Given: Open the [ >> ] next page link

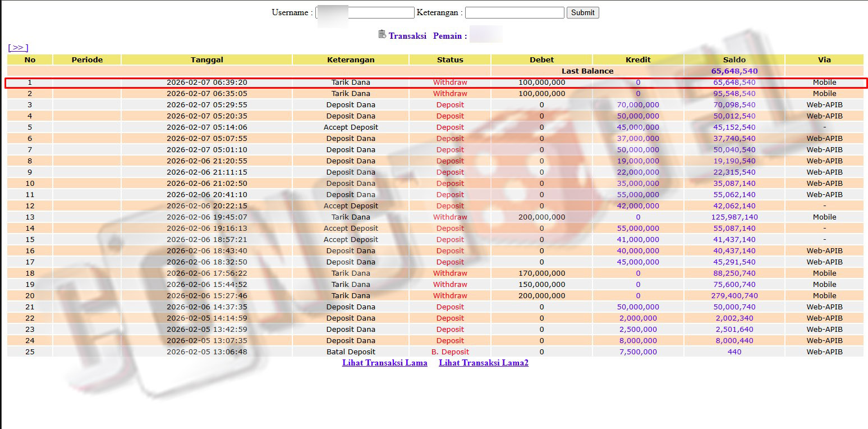Looking at the screenshot, I should point(18,48).
